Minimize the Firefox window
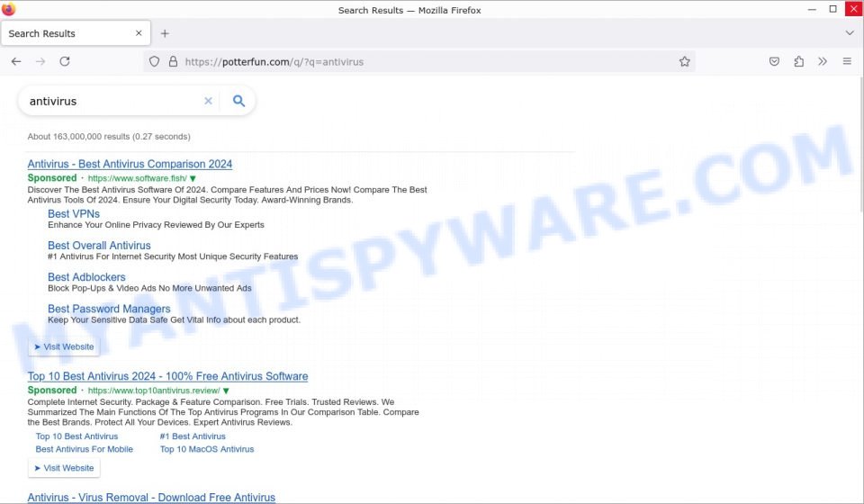The width and height of the screenshot is (864, 504). point(812,9)
